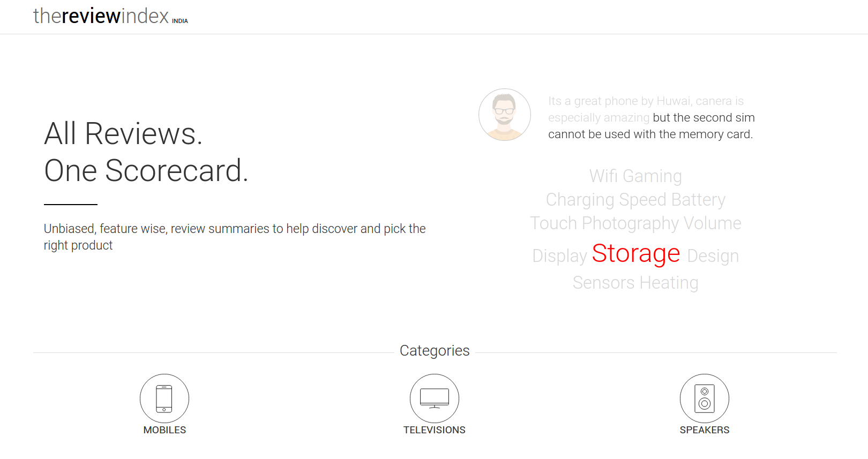868x459 pixels.
Task: Click the SPEAKERS category label
Action: [x=705, y=430]
